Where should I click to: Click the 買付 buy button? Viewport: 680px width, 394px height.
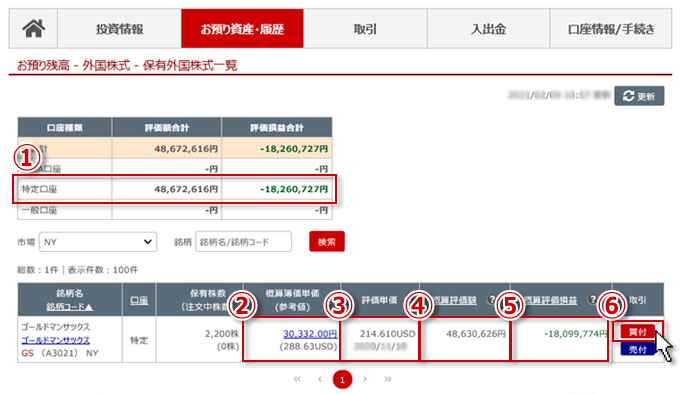(x=637, y=332)
